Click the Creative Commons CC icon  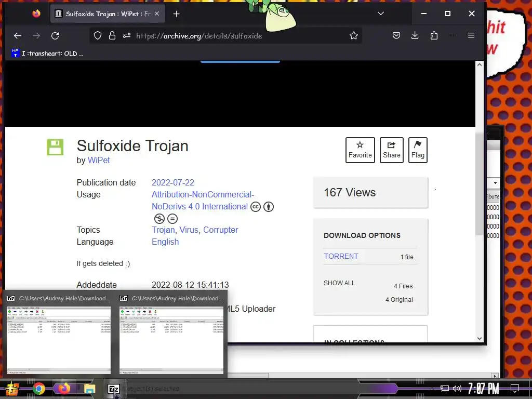(x=256, y=207)
